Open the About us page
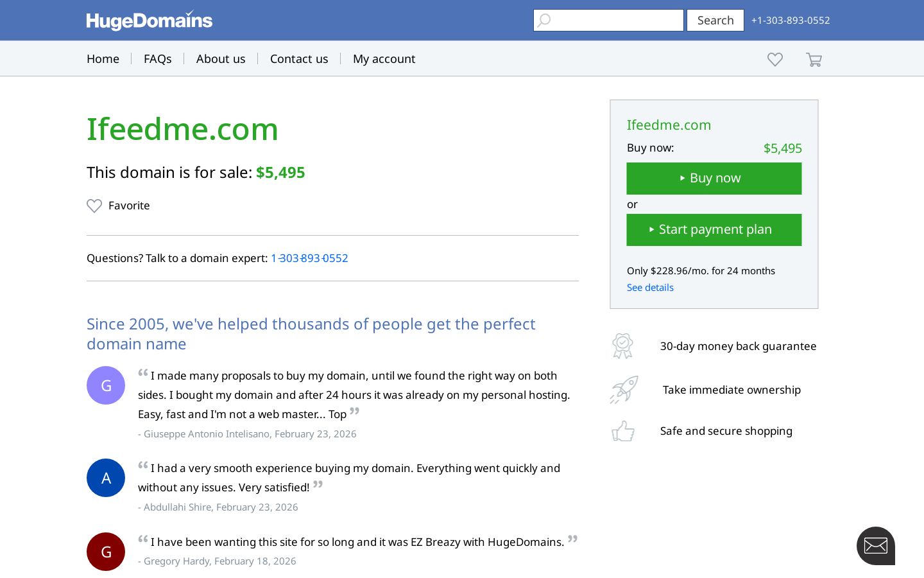This screenshot has height=578, width=924. pyautogui.click(x=221, y=59)
